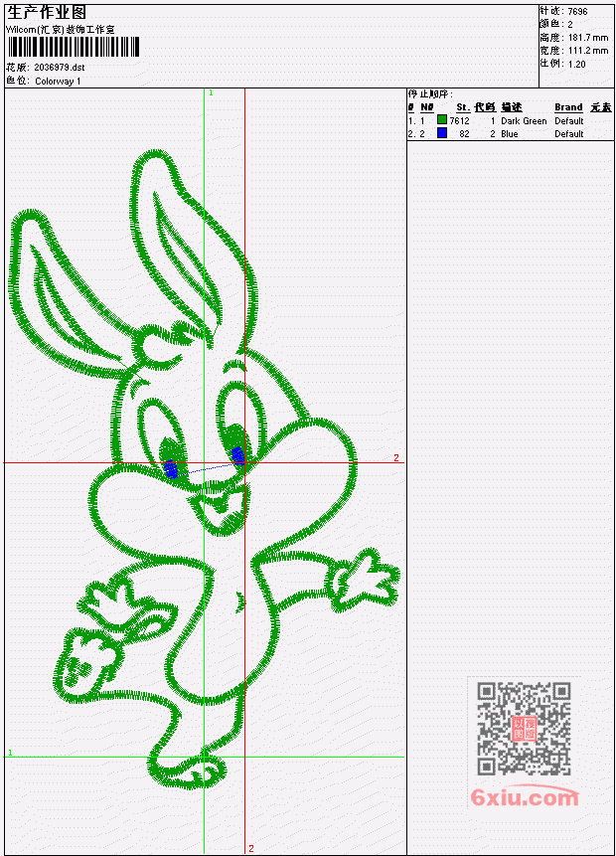Click the Colorway 1 text
Viewport: 616px width, 856px height.
(58, 82)
